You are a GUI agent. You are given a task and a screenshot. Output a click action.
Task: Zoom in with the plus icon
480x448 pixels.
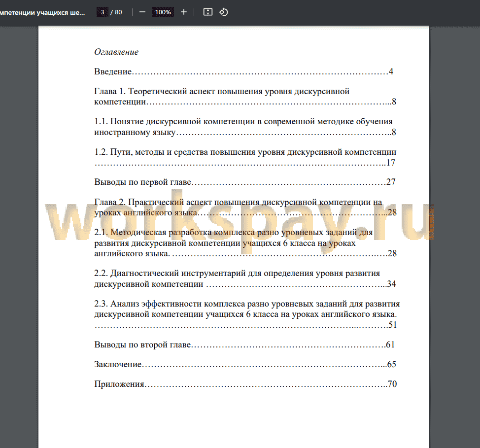[184, 12]
